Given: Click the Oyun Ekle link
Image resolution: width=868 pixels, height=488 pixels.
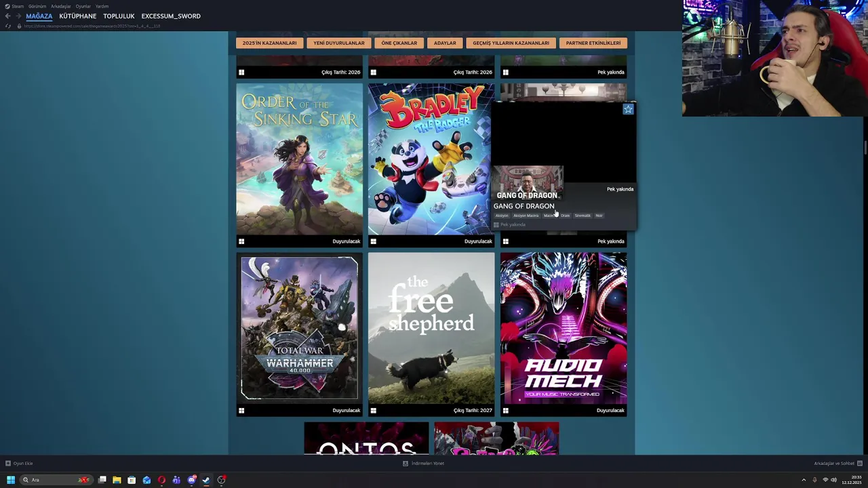Looking at the screenshot, I should (23, 464).
